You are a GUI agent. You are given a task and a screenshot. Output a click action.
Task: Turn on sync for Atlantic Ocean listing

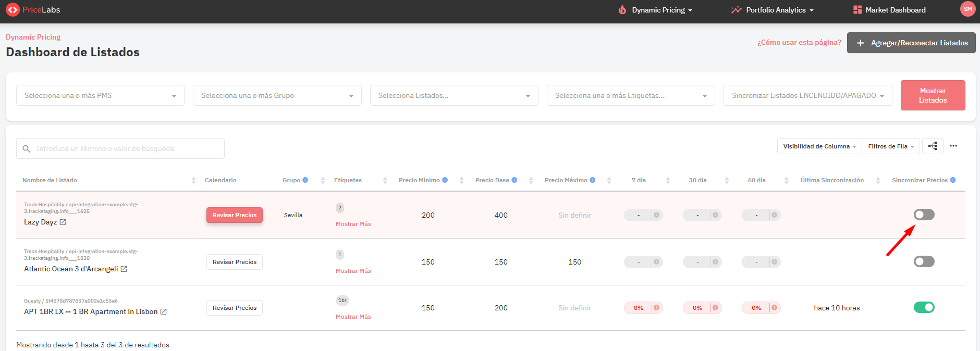(x=924, y=261)
